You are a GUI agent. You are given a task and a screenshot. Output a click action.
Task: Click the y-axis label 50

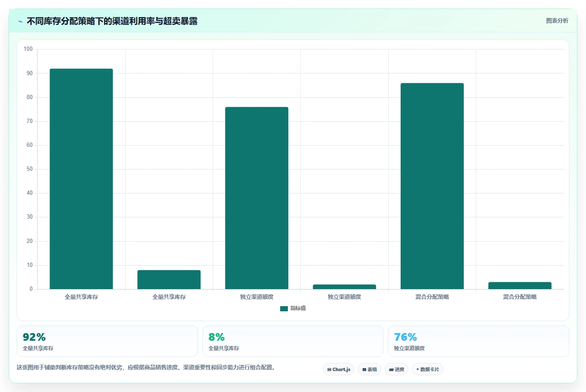(x=29, y=169)
